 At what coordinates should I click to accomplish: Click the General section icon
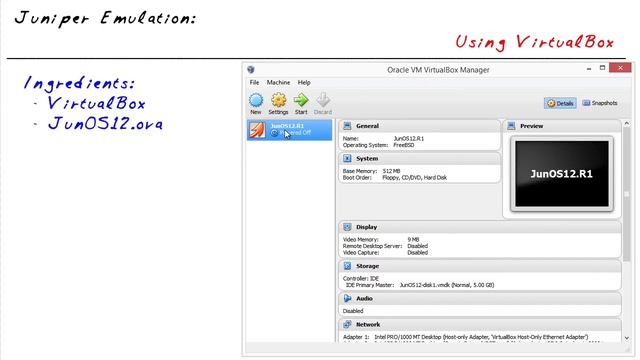(347, 126)
